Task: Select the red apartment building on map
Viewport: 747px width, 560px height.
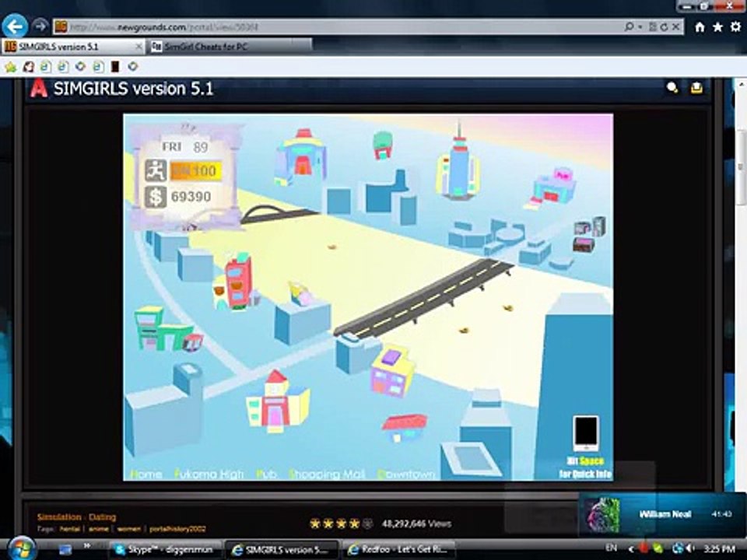Action: click(235, 282)
